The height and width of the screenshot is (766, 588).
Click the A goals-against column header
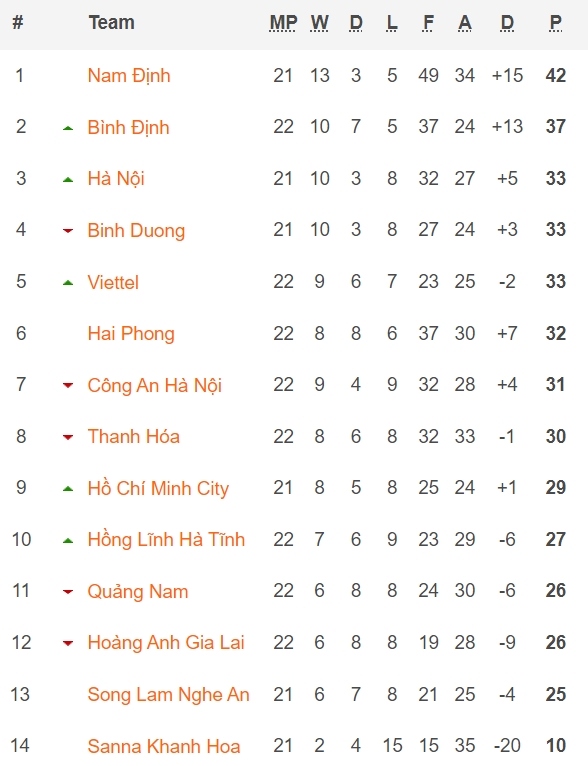coord(465,23)
